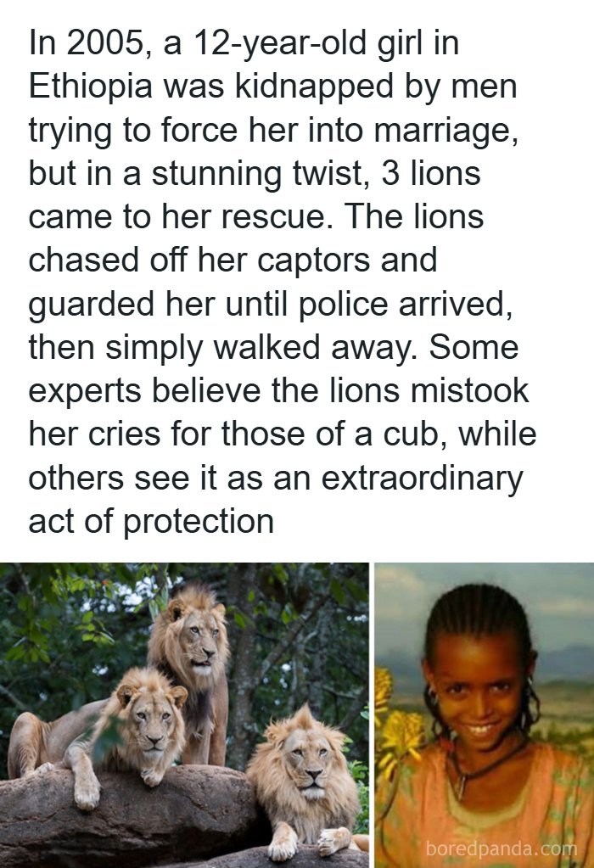The width and height of the screenshot is (594, 868).
Task: Click the phrase "act of protection"
Action: click(151, 521)
